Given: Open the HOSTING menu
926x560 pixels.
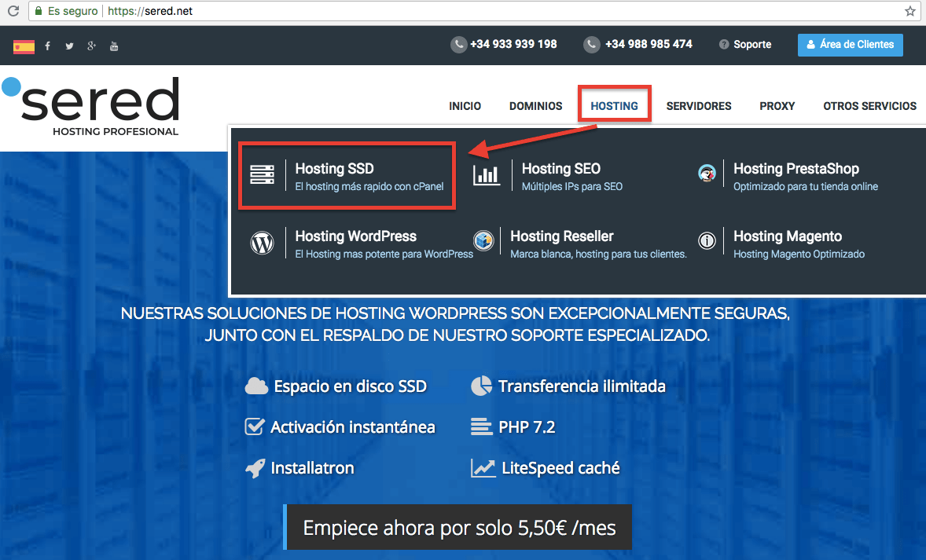Looking at the screenshot, I should [614, 106].
